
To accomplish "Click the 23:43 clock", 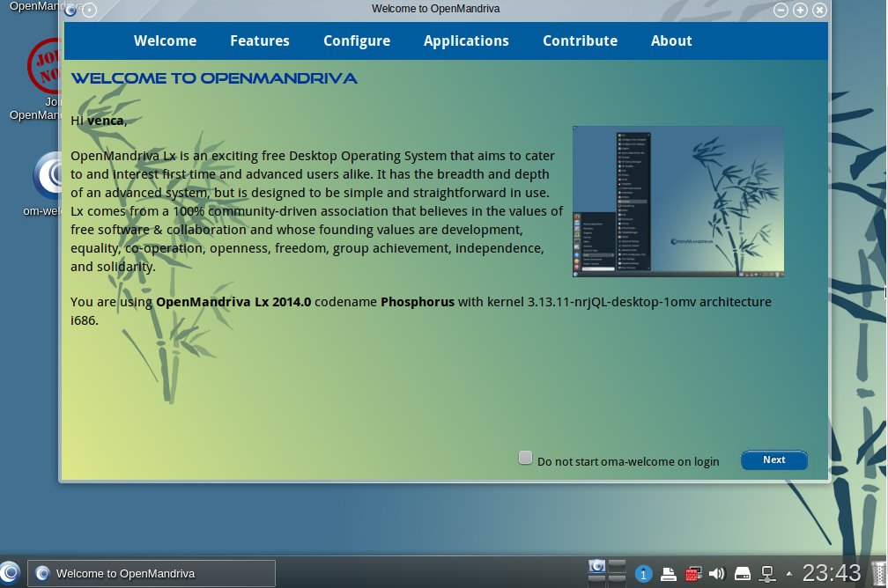I will tap(832, 573).
